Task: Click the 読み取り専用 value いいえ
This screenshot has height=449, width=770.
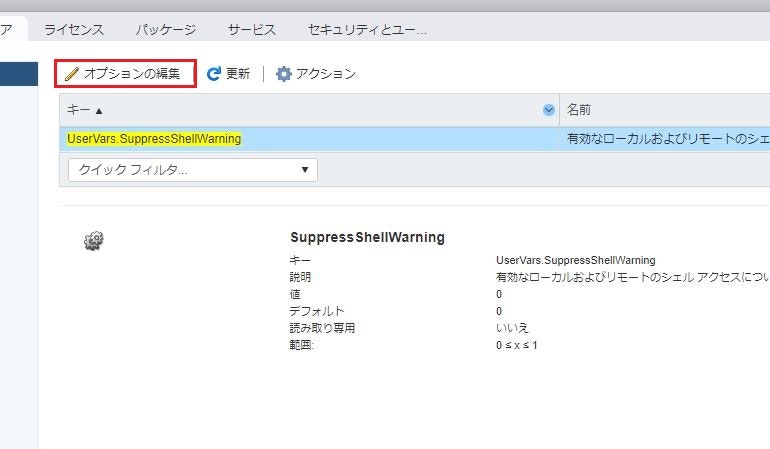Action: click(x=512, y=328)
